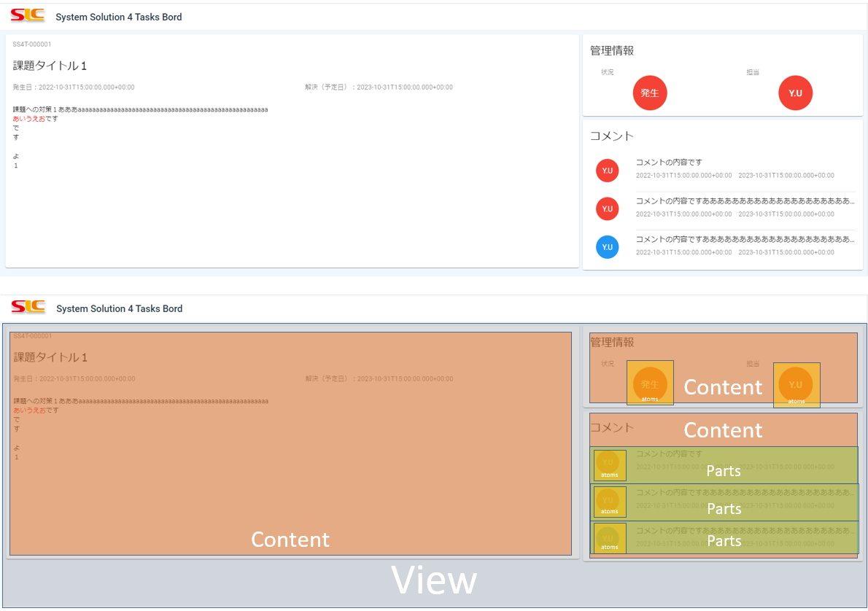This screenshot has width=868, height=611.
Task: Click the 担当 label in the unannotated panel
Action: click(x=753, y=72)
